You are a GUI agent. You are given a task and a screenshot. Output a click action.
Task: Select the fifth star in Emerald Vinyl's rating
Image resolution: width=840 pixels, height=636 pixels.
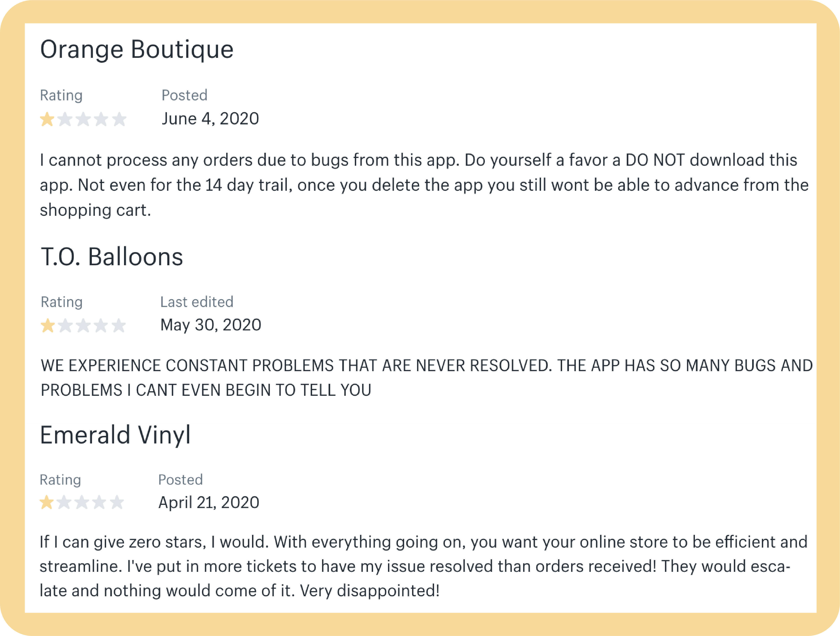click(x=117, y=502)
